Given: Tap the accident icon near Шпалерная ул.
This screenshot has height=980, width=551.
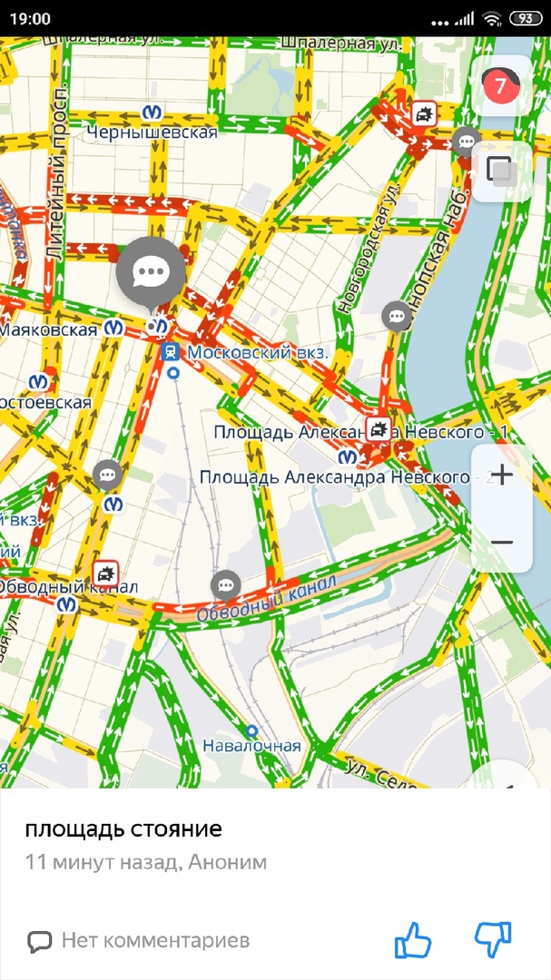Looking at the screenshot, I should (425, 113).
